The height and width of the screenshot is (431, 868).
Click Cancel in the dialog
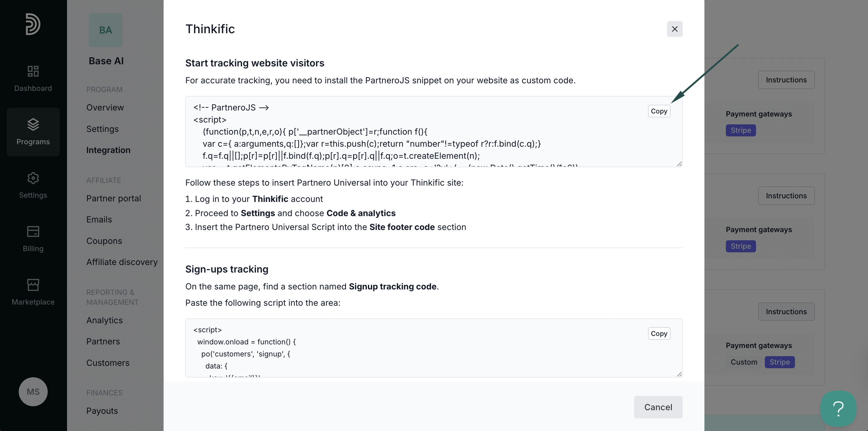tap(658, 407)
